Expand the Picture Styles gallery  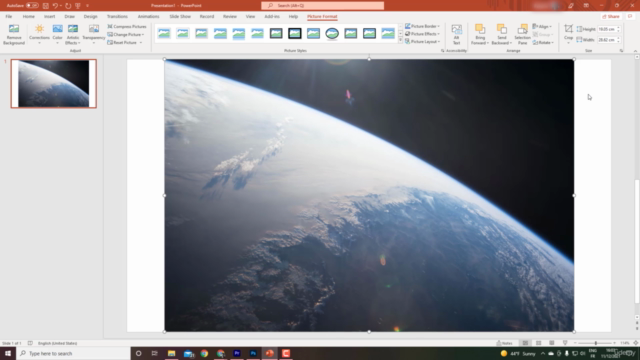point(400,41)
